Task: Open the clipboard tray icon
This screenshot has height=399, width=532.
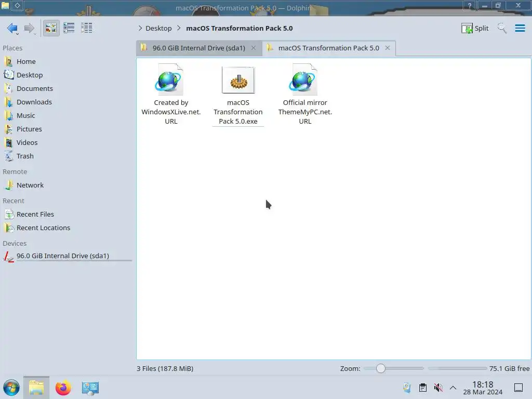Action: pos(423,388)
